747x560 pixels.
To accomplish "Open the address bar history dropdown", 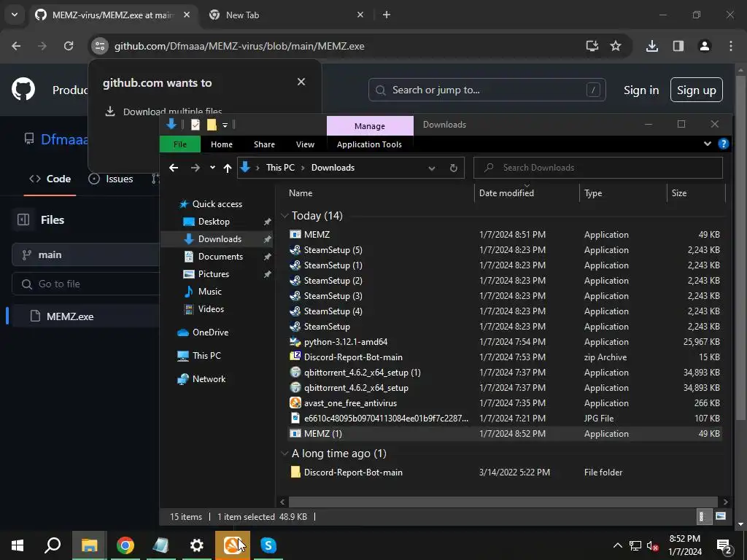I will (x=432, y=168).
